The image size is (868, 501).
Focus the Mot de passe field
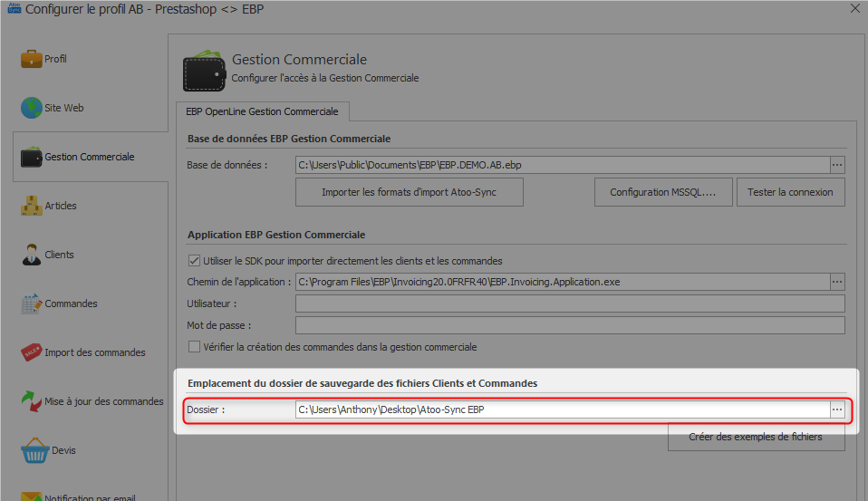[570, 325]
